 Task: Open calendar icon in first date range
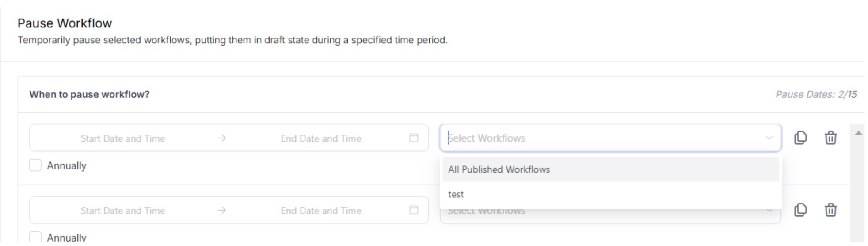(414, 138)
